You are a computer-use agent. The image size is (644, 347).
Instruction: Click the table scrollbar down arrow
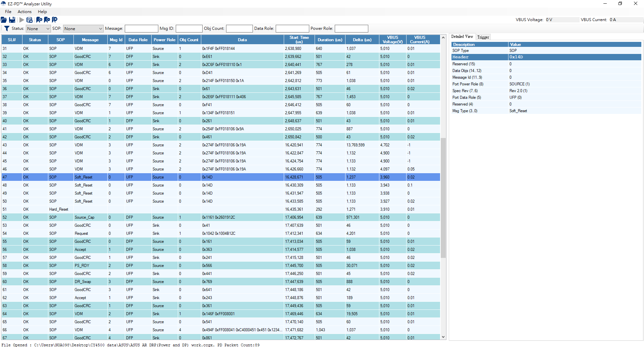[x=443, y=337]
